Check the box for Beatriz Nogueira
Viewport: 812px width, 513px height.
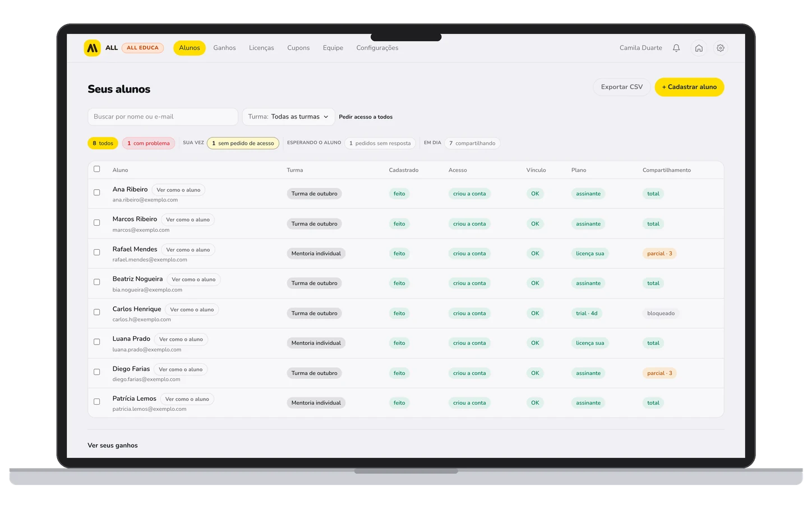click(x=96, y=282)
